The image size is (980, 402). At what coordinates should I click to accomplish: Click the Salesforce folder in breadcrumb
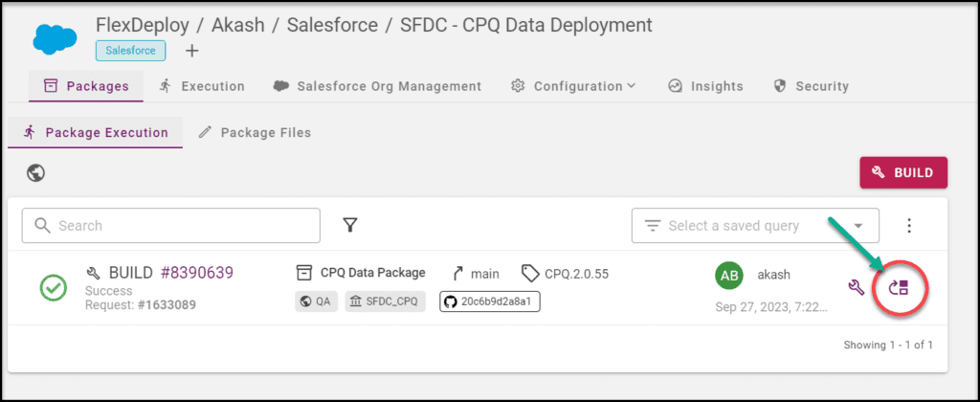coord(332,25)
